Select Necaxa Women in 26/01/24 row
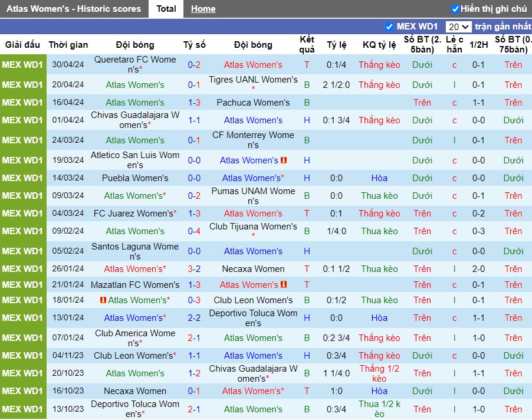 coord(253,269)
